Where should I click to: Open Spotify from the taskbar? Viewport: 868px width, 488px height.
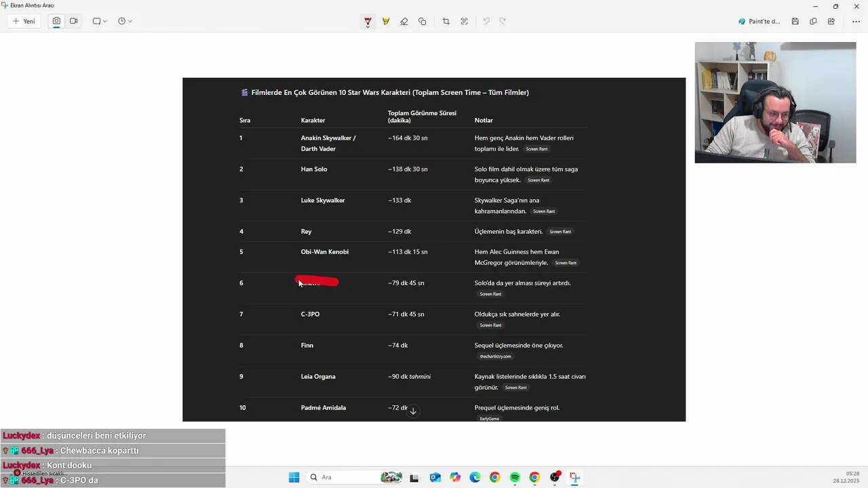click(515, 477)
